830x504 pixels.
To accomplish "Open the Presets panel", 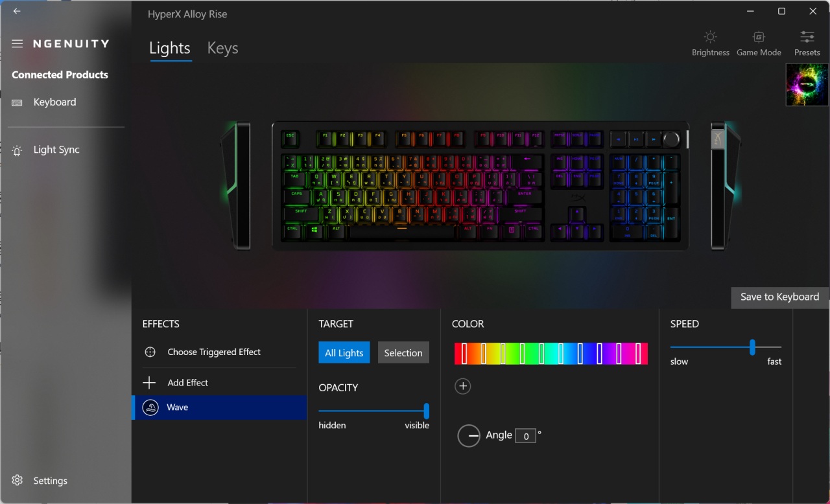I will [807, 43].
